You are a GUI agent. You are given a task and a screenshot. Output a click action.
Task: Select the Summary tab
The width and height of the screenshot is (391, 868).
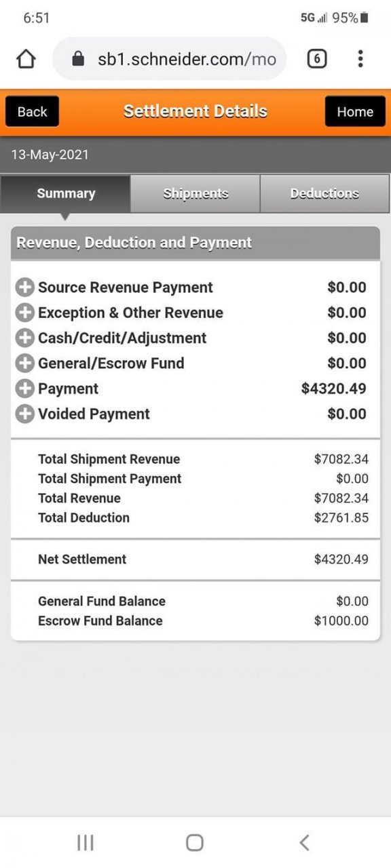[65, 194]
